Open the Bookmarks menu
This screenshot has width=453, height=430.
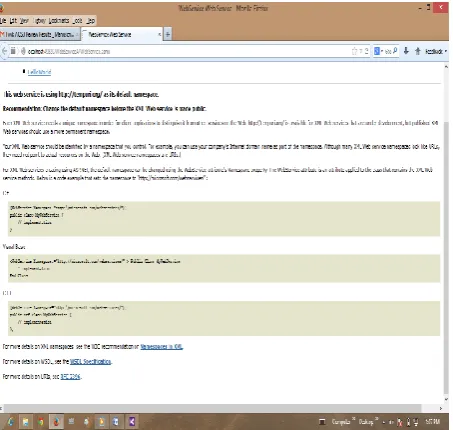(x=59, y=21)
